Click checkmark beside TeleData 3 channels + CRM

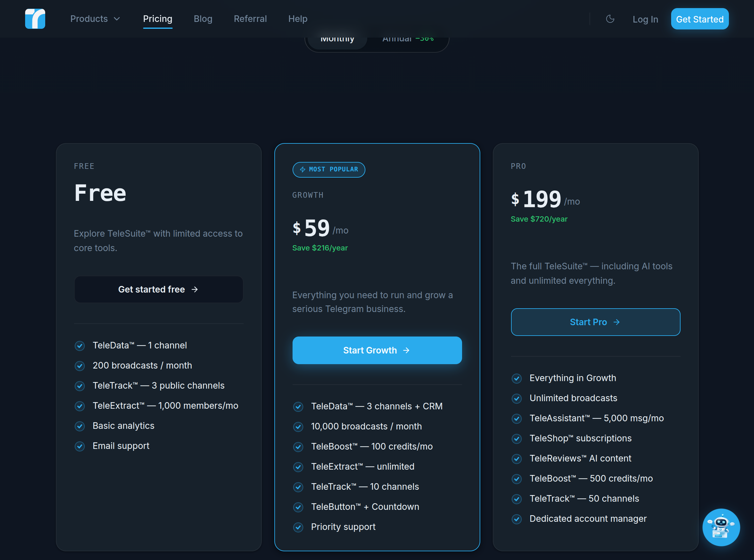click(x=298, y=407)
